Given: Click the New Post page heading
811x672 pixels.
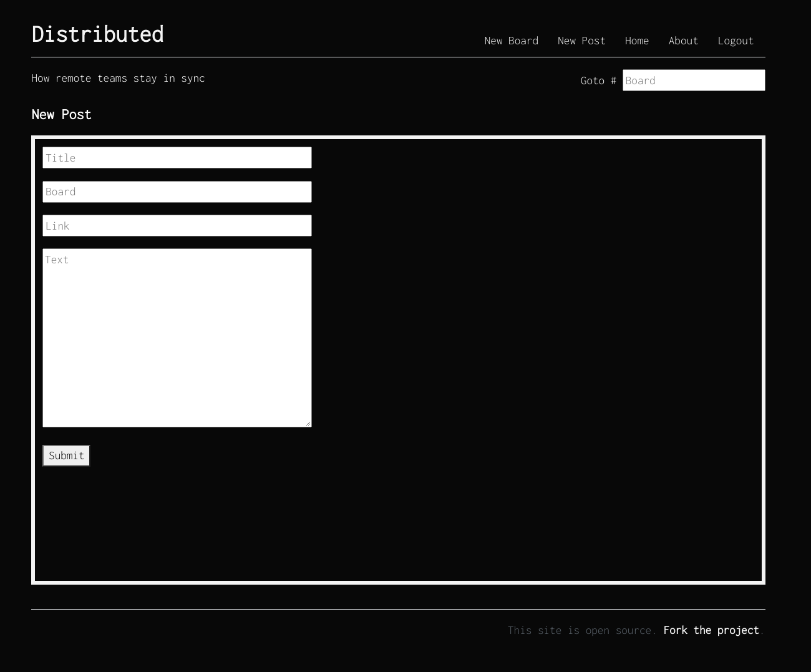Looking at the screenshot, I should click(61, 114).
